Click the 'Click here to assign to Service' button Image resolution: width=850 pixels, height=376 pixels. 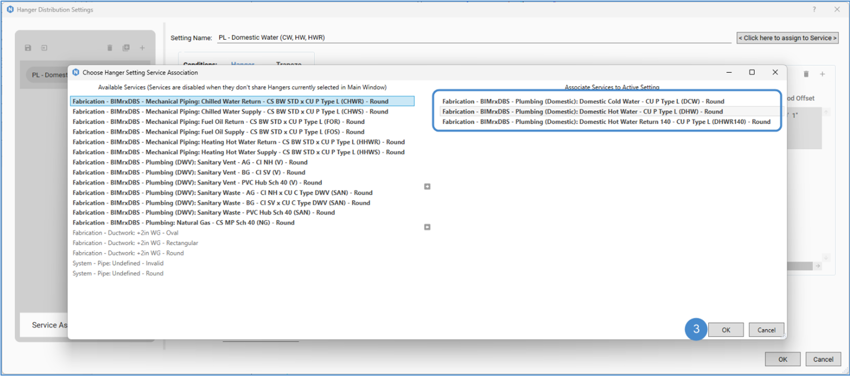click(788, 38)
